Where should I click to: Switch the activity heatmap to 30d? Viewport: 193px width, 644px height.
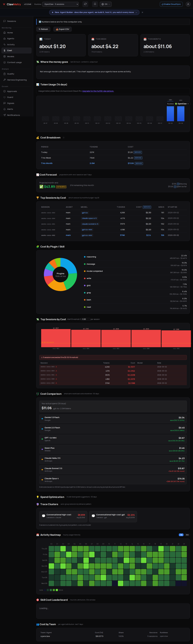[x=187, y=535]
